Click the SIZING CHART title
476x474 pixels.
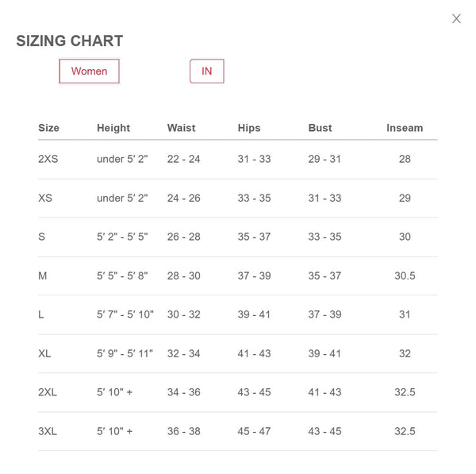[70, 41]
